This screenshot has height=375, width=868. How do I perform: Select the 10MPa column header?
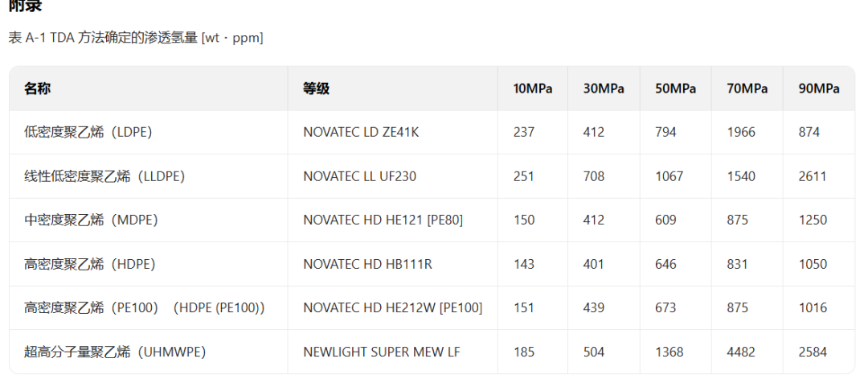tap(533, 89)
